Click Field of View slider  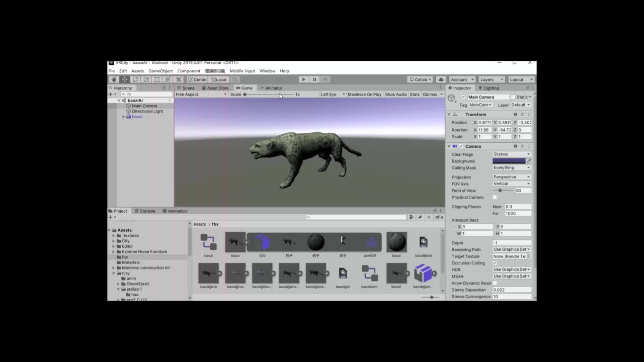point(503,191)
